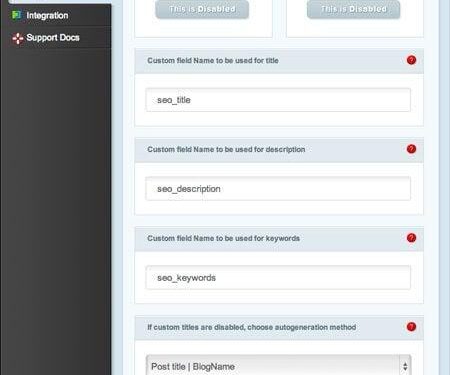Click 'Custom field Name to be used for description' heading
This screenshot has height=375, width=450.
tap(226, 149)
